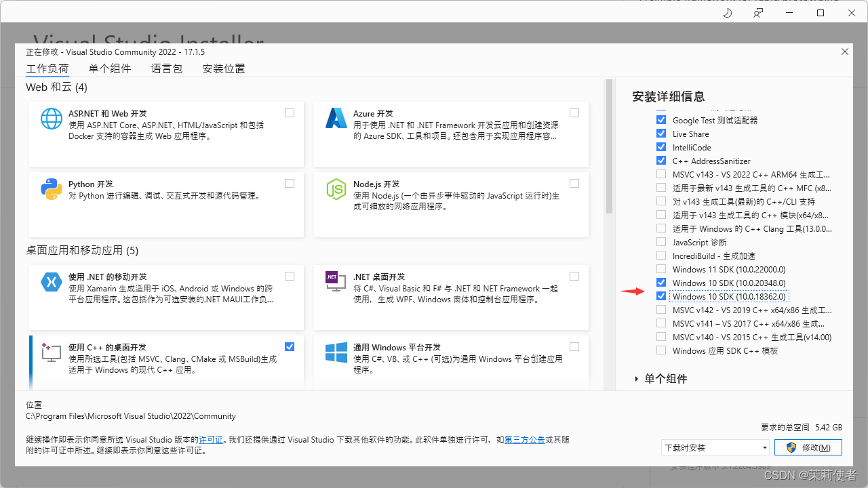Click the Azure development logo icon
Screen dimensions: 868x488
click(x=336, y=119)
